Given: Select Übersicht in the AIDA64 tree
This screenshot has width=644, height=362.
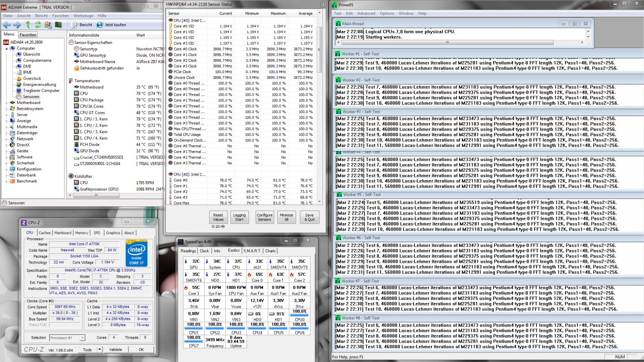Looking at the screenshot, I should pos(31,54).
